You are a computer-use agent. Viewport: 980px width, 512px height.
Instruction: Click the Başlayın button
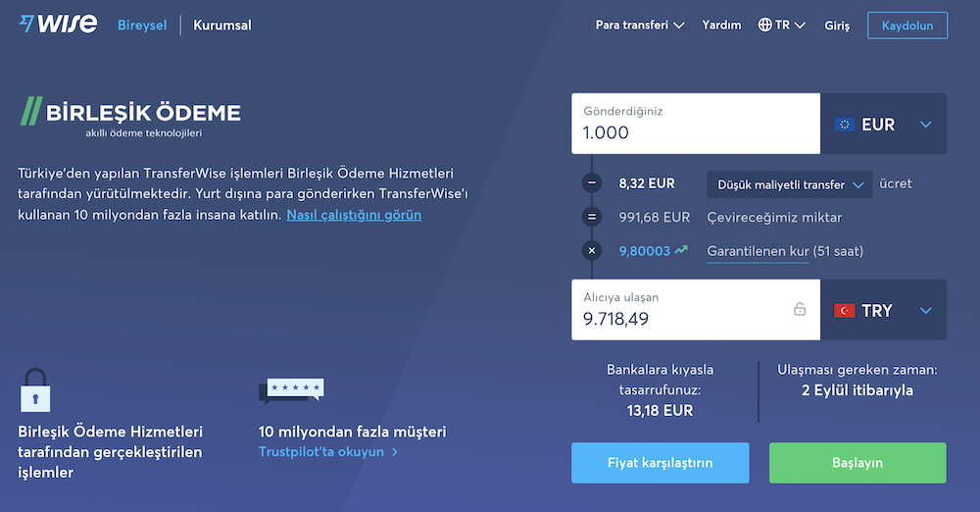coord(857,463)
